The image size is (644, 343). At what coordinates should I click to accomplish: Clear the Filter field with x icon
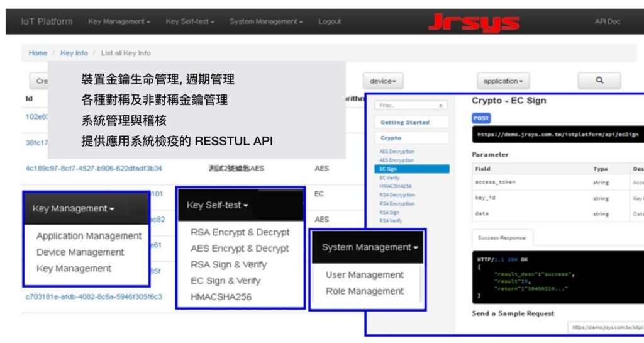coord(441,106)
